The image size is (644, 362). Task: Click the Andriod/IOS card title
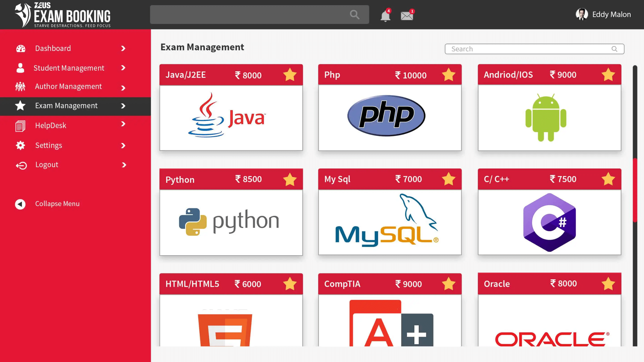click(508, 75)
